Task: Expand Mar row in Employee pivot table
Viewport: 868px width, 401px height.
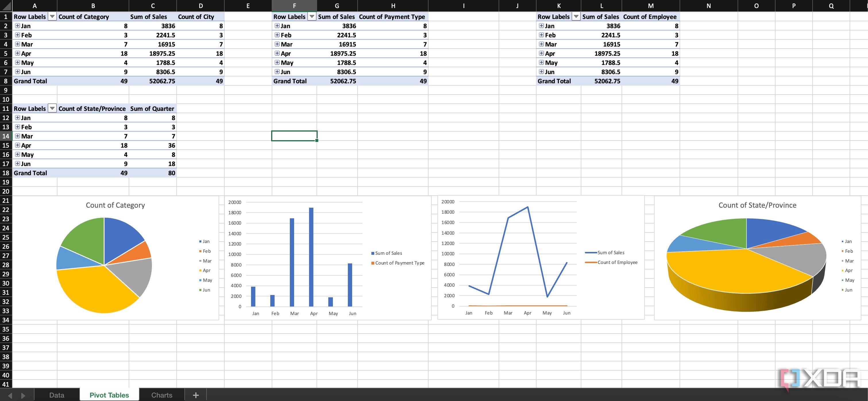Action: pyautogui.click(x=541, y=44)
